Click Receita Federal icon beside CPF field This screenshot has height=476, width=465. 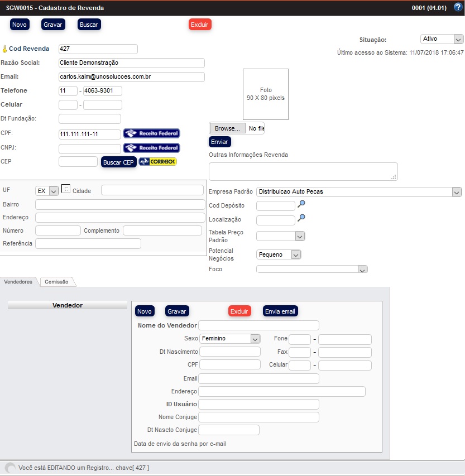[x=151, y=133]
